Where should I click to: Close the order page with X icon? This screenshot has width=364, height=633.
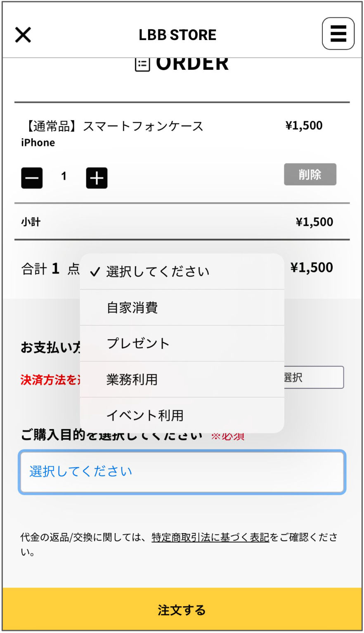tap(23, 35)
